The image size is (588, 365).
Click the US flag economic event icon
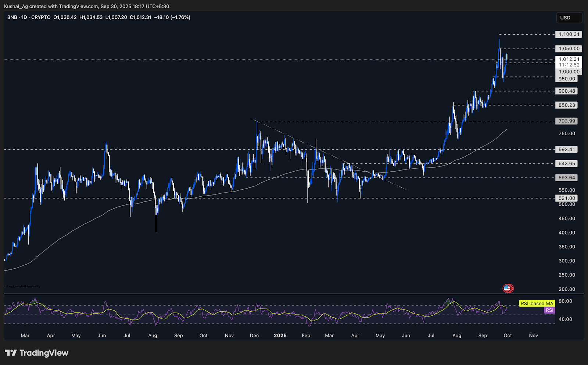(x=507, y=289)
